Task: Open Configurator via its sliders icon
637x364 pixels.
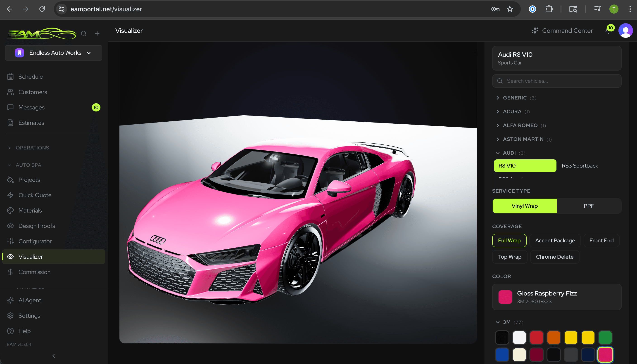Action: (x=10, y=241)
